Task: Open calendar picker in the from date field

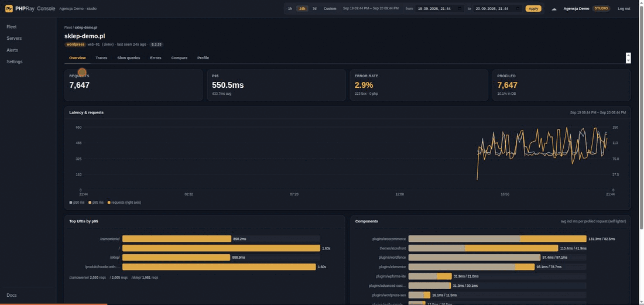Action: click(x=460, y=9)
